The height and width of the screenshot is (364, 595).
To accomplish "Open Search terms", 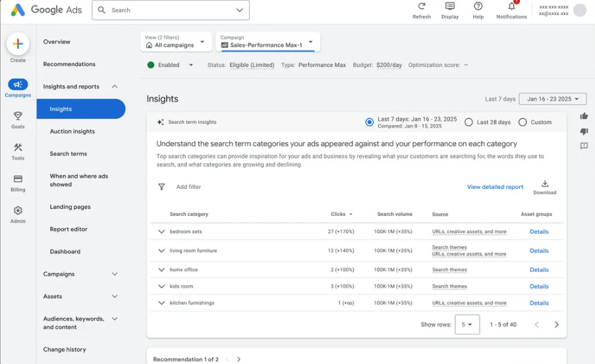I will 69,153.
